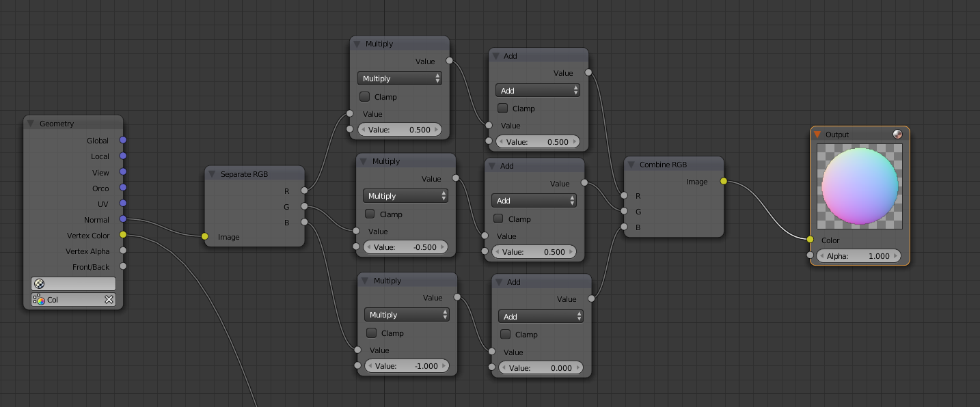Click the Value field showing -0.500
The image size is (980, 407).
(x=405, y=247)
